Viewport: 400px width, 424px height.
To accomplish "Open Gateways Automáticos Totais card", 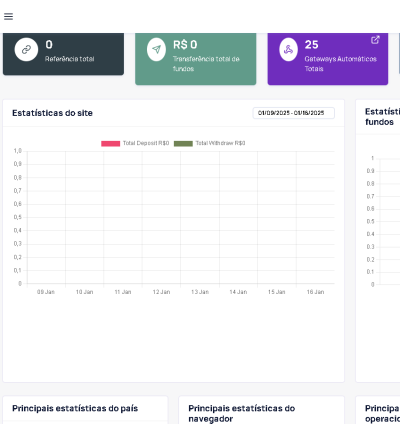I will (x=328, y=59).
